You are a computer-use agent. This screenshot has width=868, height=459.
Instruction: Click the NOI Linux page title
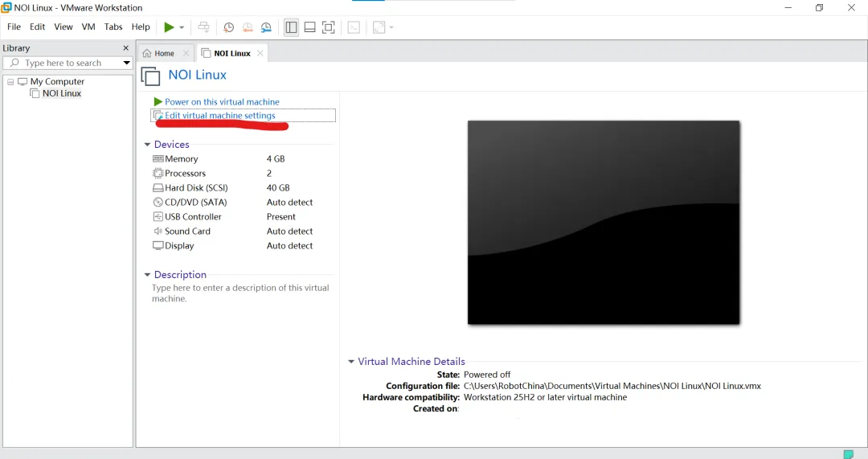point(197,75)
